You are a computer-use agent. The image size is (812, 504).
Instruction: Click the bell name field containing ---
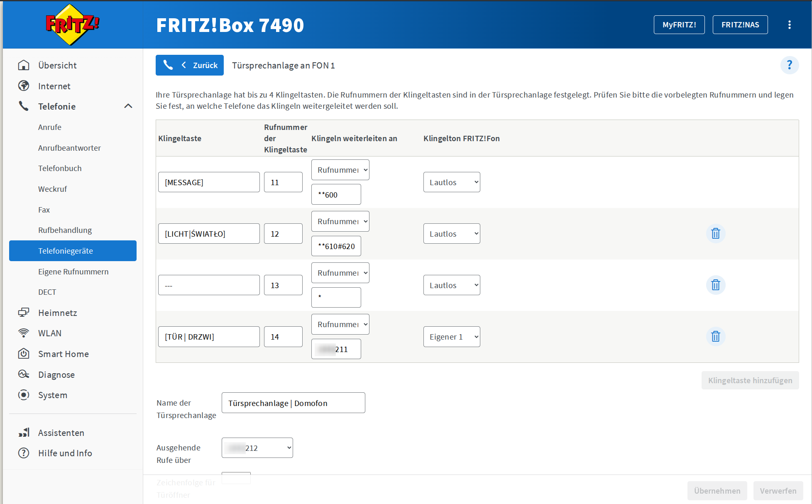tap(209, 285)
